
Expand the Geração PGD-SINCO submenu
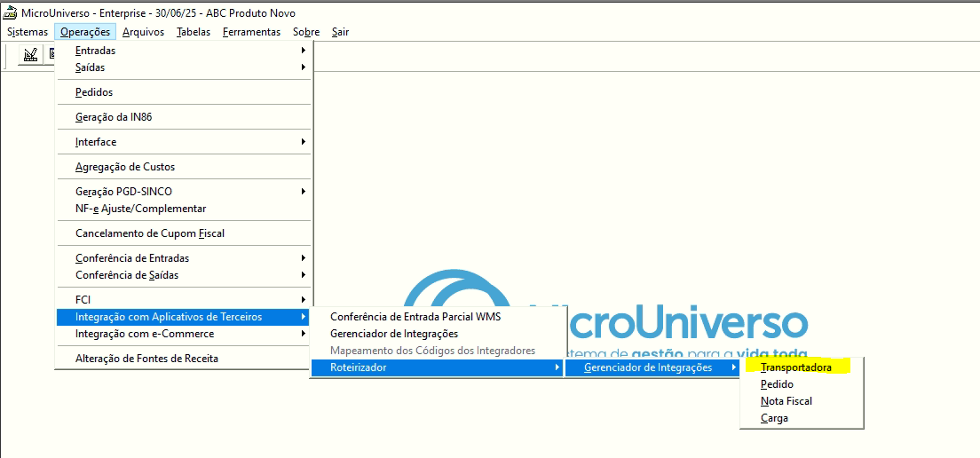[184, 192]
